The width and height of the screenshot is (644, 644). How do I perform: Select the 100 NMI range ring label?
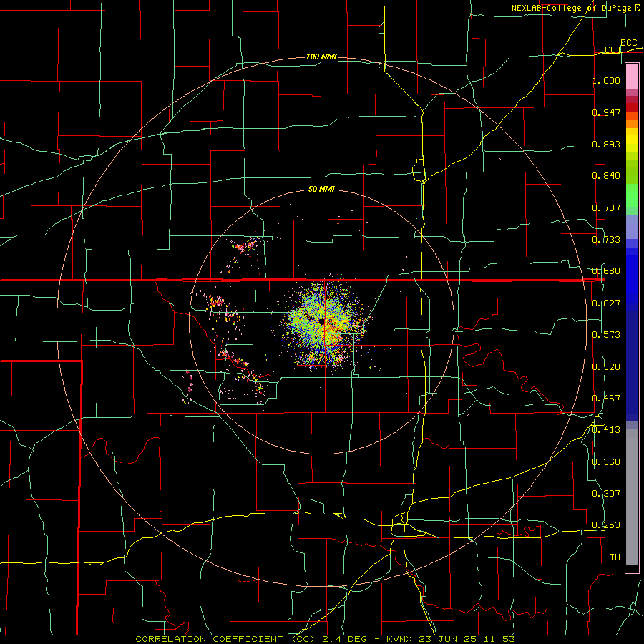coord(321,57)
